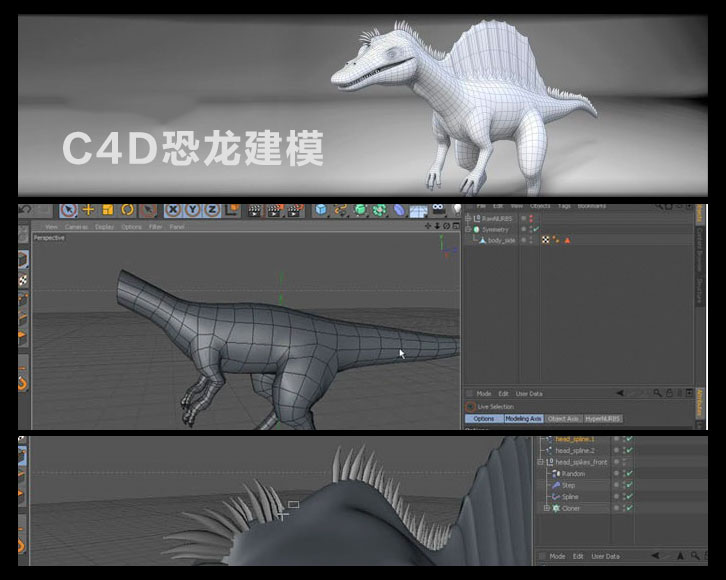
Task: Select the Live Selection tool in toolbar
Action: pyautogui.click(x=68, y=210)
